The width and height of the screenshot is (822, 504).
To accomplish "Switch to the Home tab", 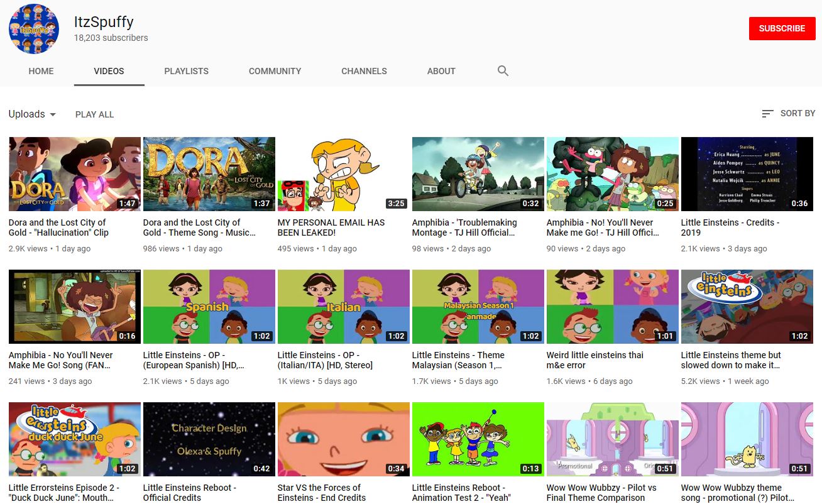I will tap(41, 71).
